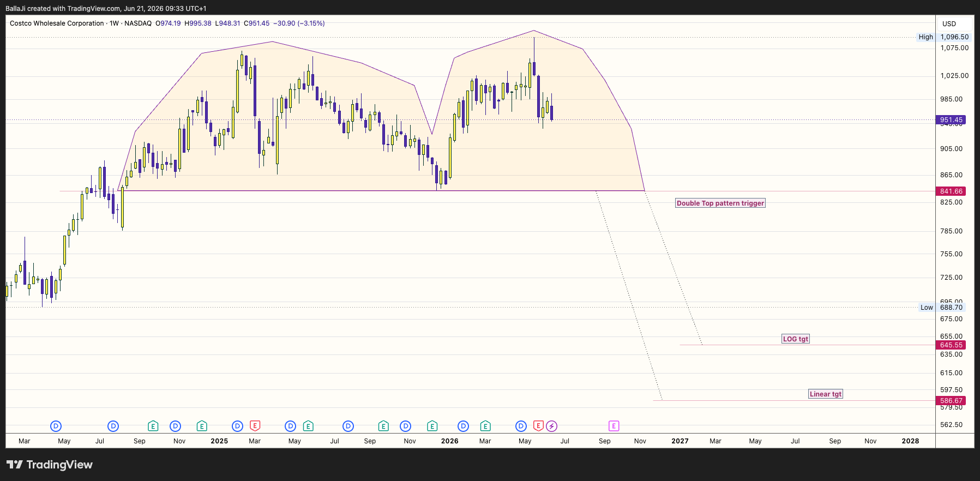Open the red earnings marker after May 2026

pos(538,426)
